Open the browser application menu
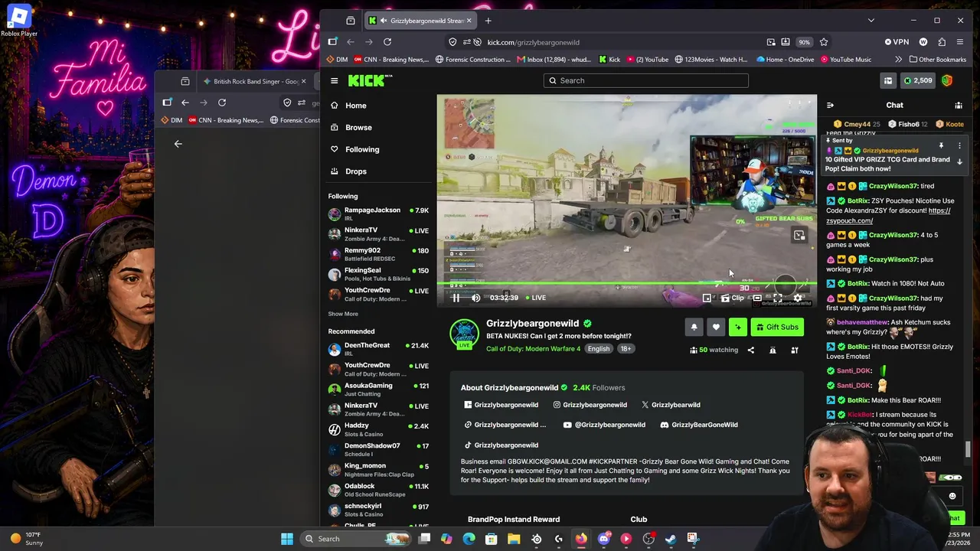Image resolution: width=980 pixels, height=551 pixels. (x=960, y=42)
